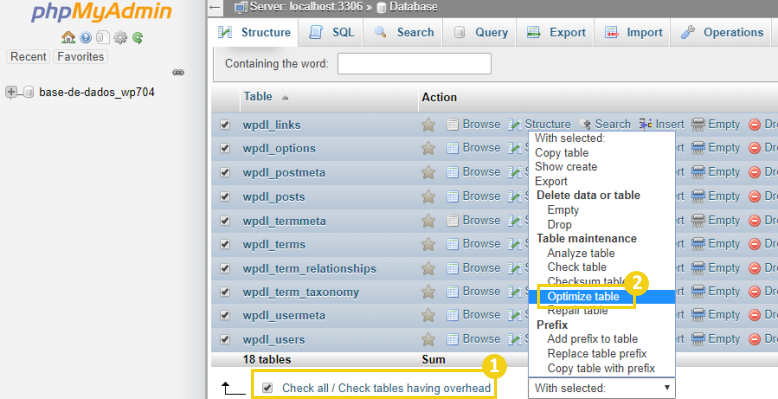Screen dimensions: 778x399
Task: Star the wpdl_users table
Action: point(428,339)
